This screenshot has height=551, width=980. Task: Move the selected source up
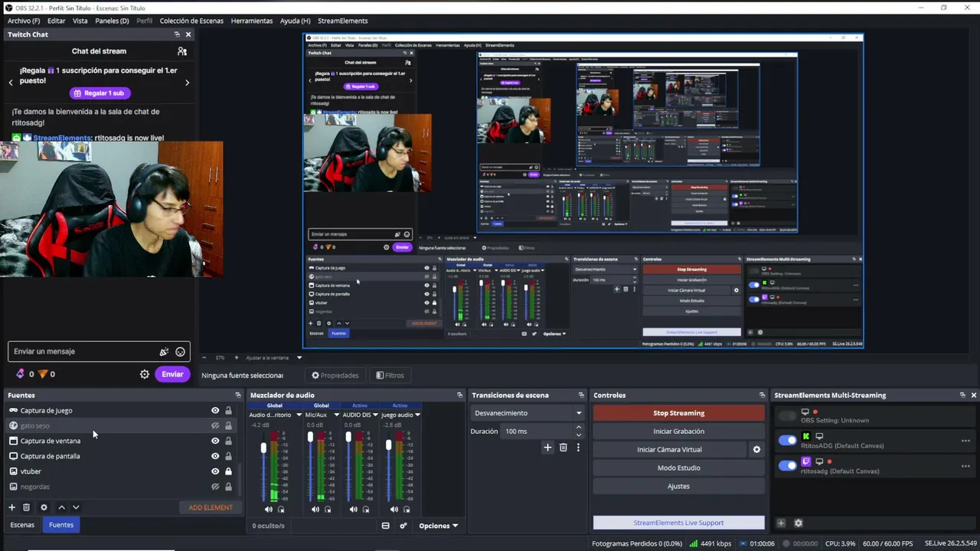coord(62,507)
